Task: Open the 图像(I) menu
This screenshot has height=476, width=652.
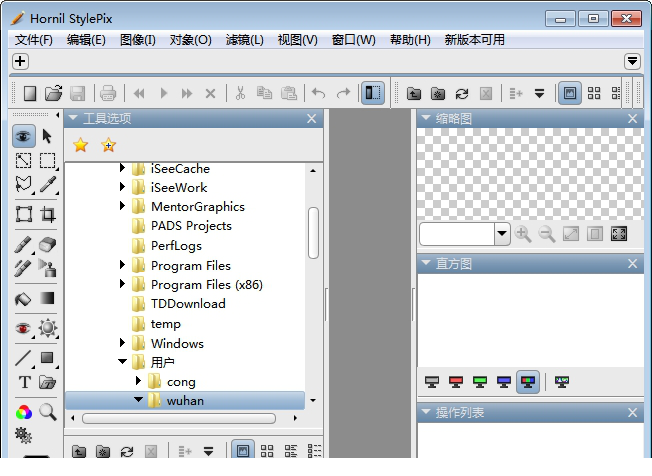Action: 138,40
